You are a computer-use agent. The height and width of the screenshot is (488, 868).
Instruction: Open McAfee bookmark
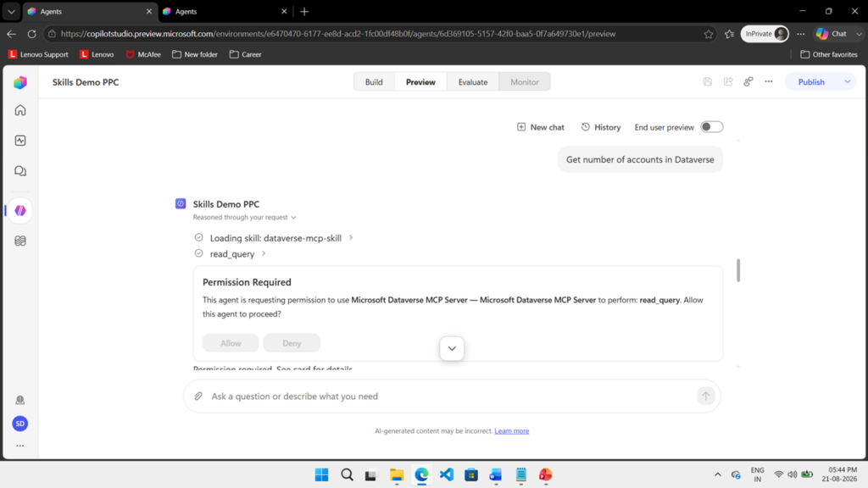click(x=143, y=54)
